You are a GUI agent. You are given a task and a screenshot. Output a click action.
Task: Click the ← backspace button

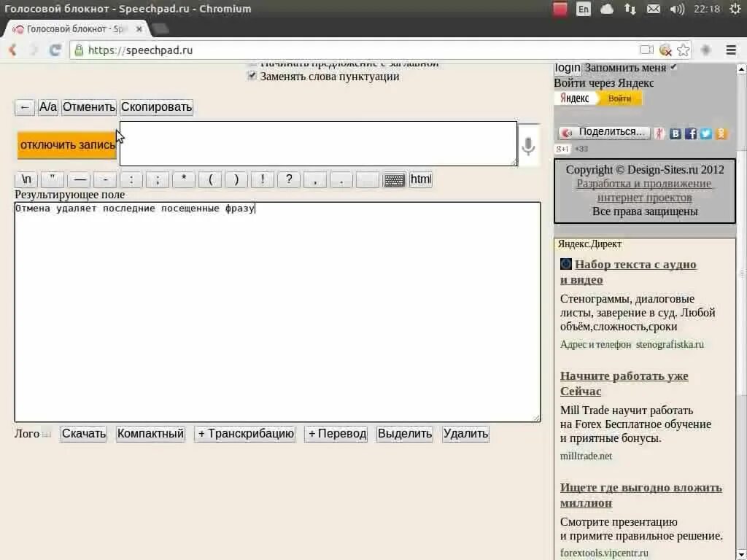(x=25, y=107)
